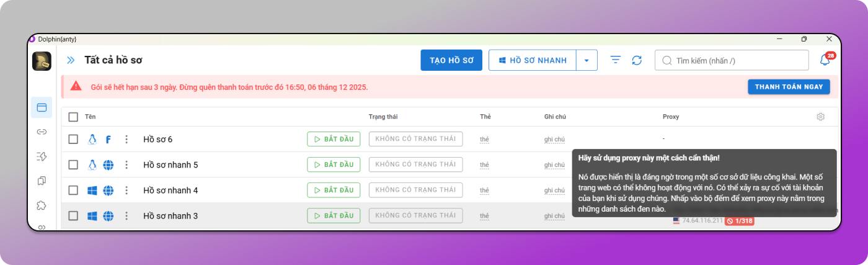Screen dimensions: 868x265
Task: Check the box for Hồ sơ 6
Action: pos(73,140)
